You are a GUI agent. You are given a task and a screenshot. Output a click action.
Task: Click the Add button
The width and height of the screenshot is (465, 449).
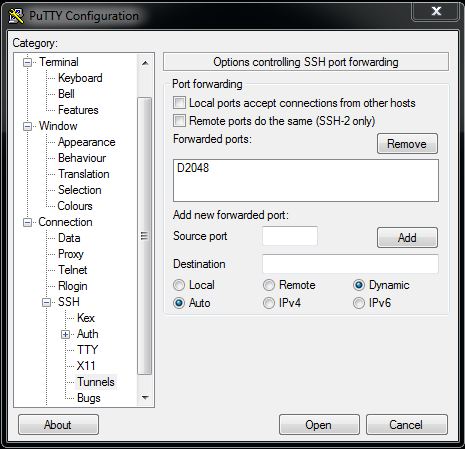point(407,238)
